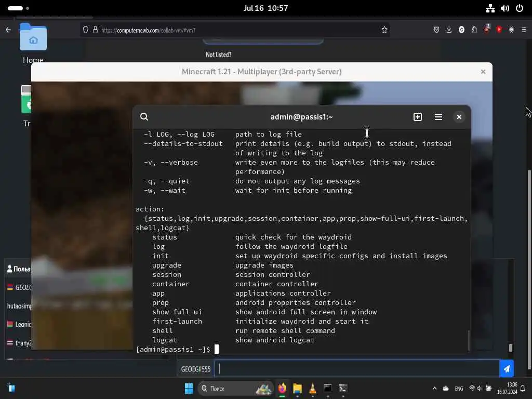Open the Firefox extensions puzzle icon
The image size is (532, 399).
pos(474,30)
